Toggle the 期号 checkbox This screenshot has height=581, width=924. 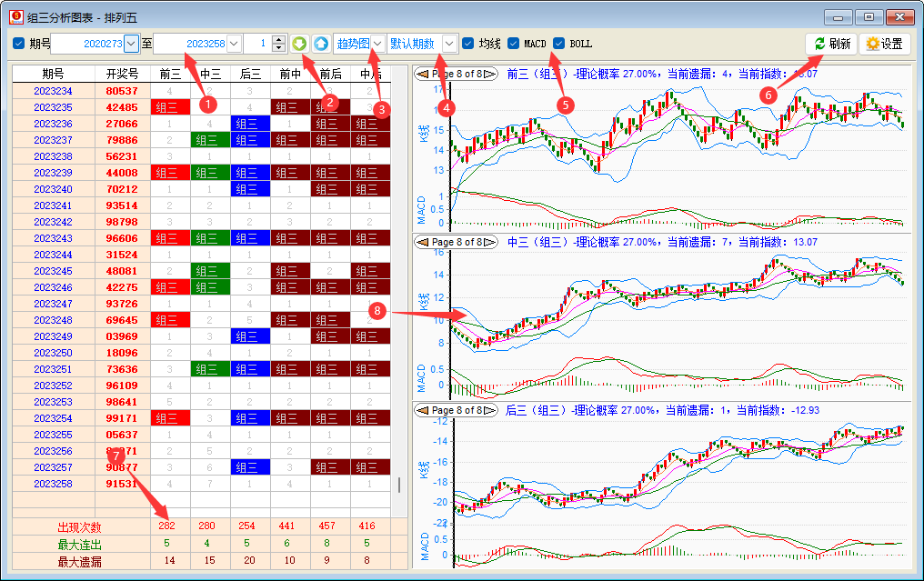19,44
